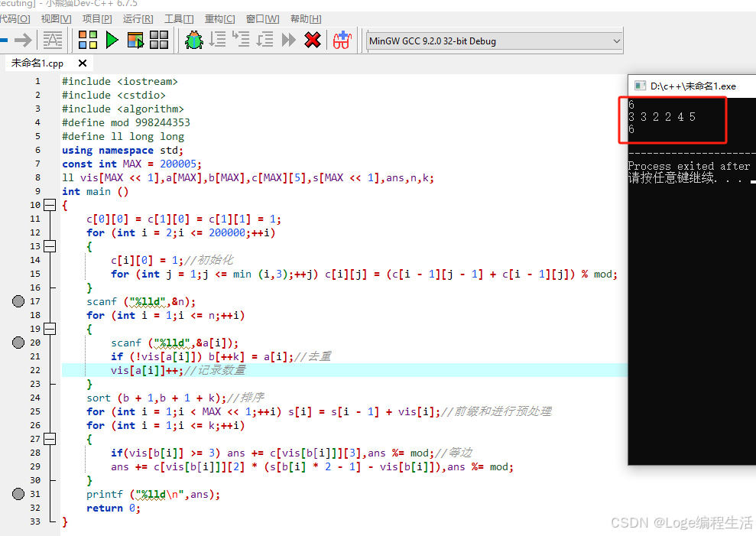
Task: Collapse the for-loop fold at line 13
Action: click(50, 246)
